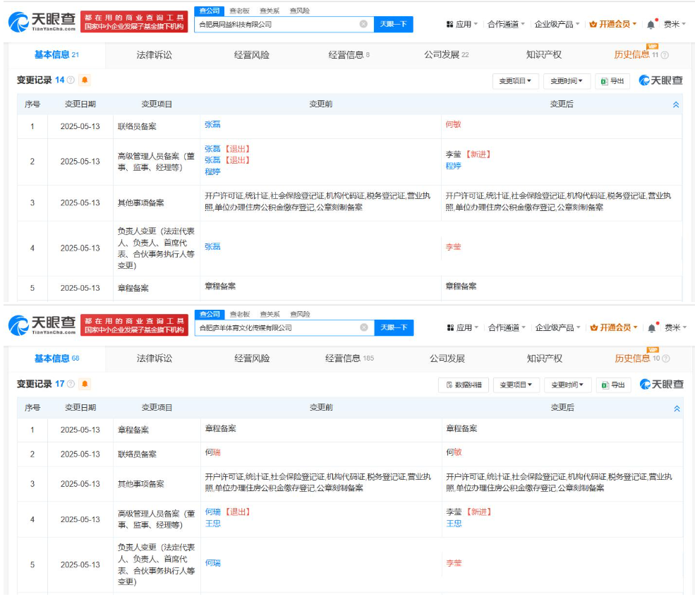Screen dimensions: 695x616
Task: Click the help icon beside 历史信息 11
Action: (x=664, y=55)
